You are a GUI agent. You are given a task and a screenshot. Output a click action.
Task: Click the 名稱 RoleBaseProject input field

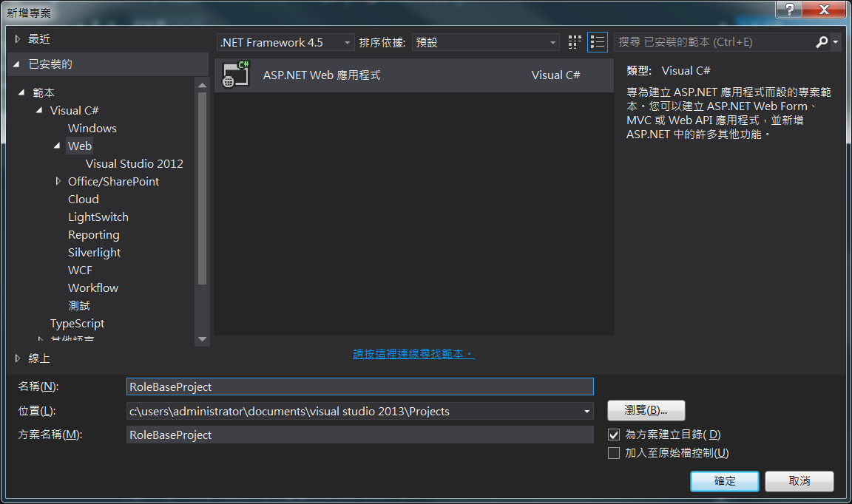point(359,386)
